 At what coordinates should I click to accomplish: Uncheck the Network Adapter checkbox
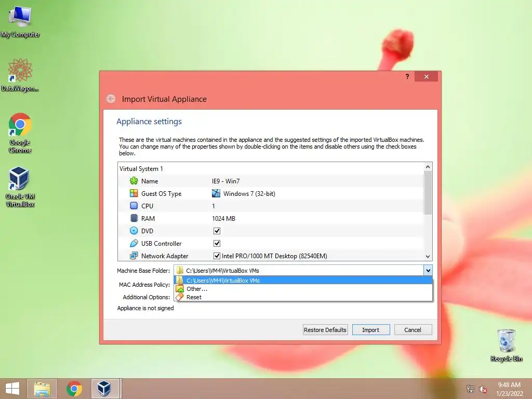tap(217, 256)
